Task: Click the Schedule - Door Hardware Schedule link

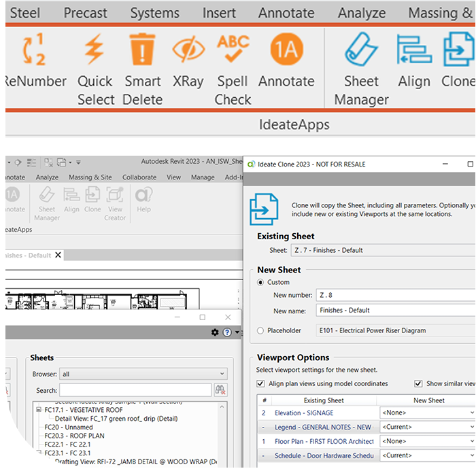Action: coord(324,455)
